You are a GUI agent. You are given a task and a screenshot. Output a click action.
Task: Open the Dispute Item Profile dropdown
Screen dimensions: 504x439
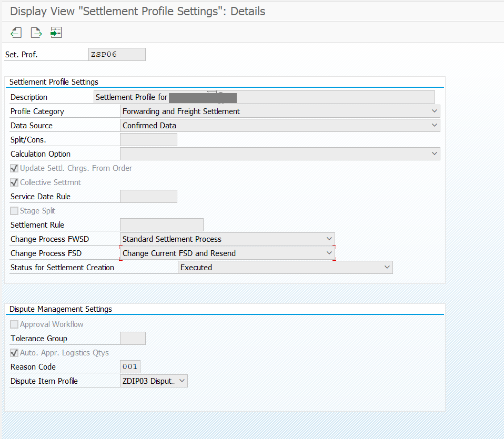pyautogui.click(x=182, y=381)
